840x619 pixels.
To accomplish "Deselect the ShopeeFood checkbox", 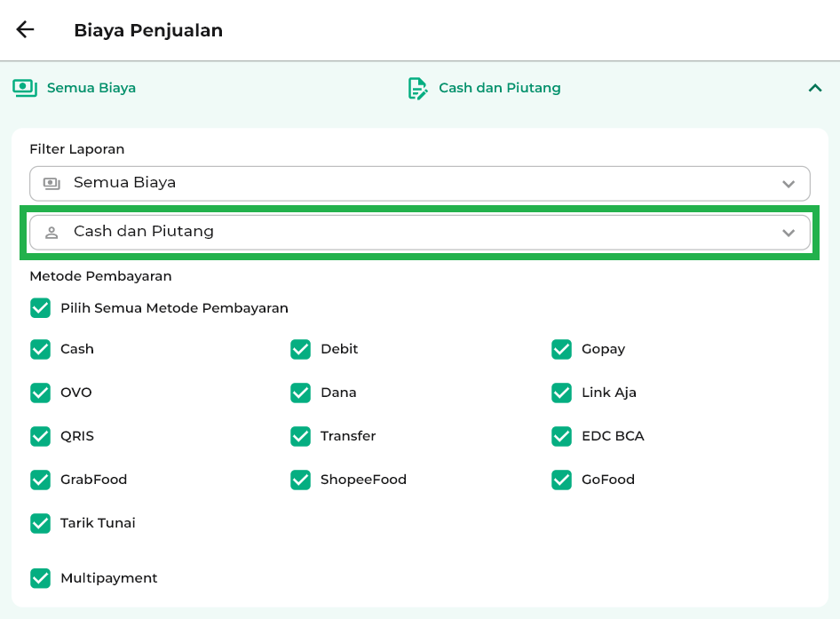I will [300, 480].
